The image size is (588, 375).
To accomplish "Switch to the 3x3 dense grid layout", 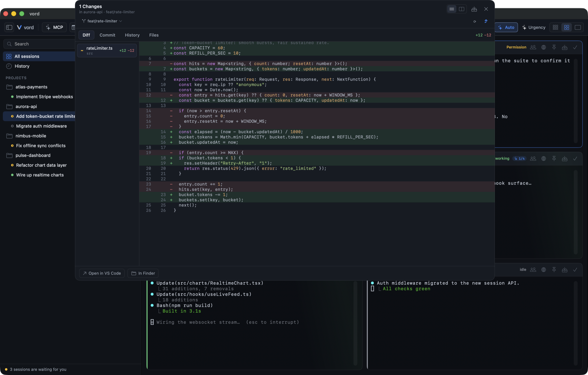I will pyautogui.click(x=555, y=27).
